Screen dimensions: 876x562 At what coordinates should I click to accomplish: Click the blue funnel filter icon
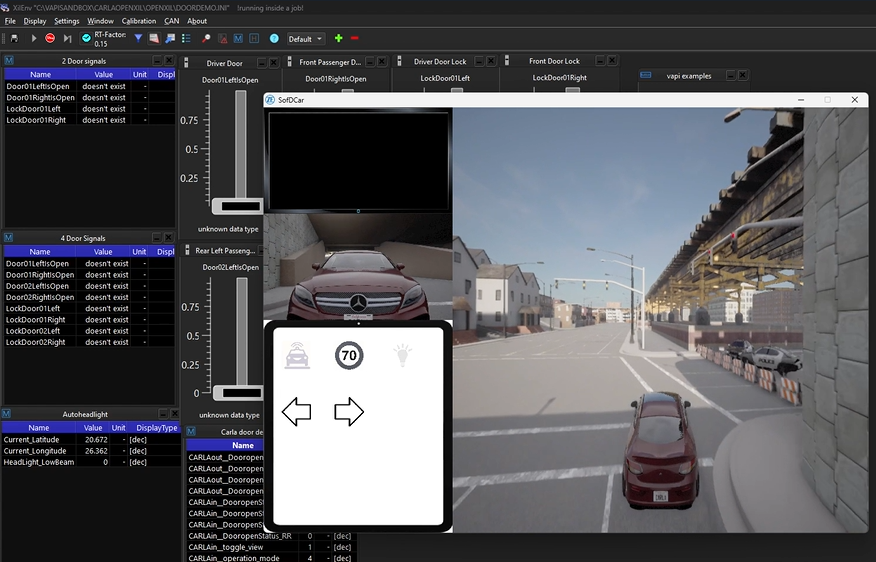[x=138, y=38]
